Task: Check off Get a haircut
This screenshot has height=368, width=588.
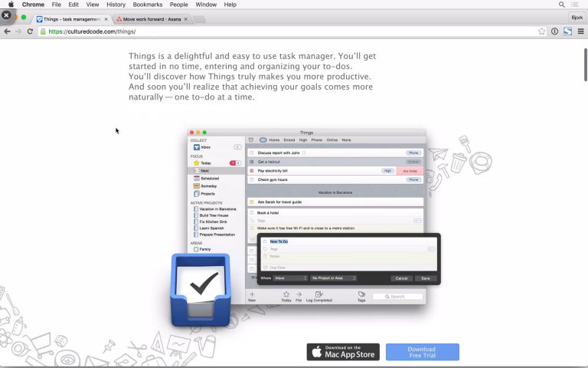Action: [252, 162]
